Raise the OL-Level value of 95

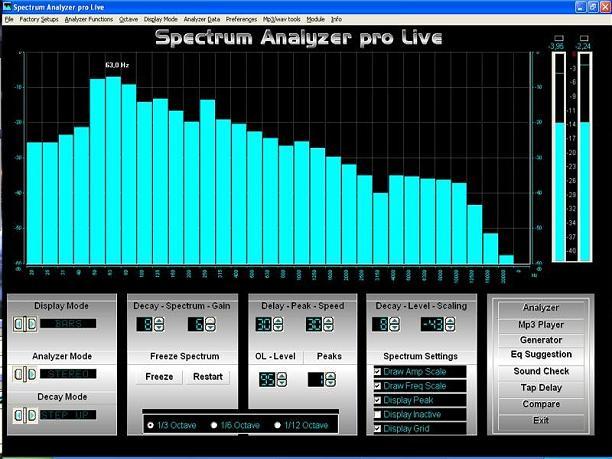pos(282,376)
